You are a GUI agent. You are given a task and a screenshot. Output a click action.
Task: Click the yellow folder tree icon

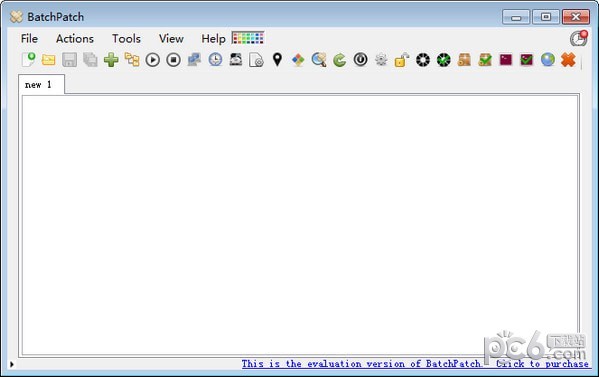pyautogui.click(x=132, y=60)
